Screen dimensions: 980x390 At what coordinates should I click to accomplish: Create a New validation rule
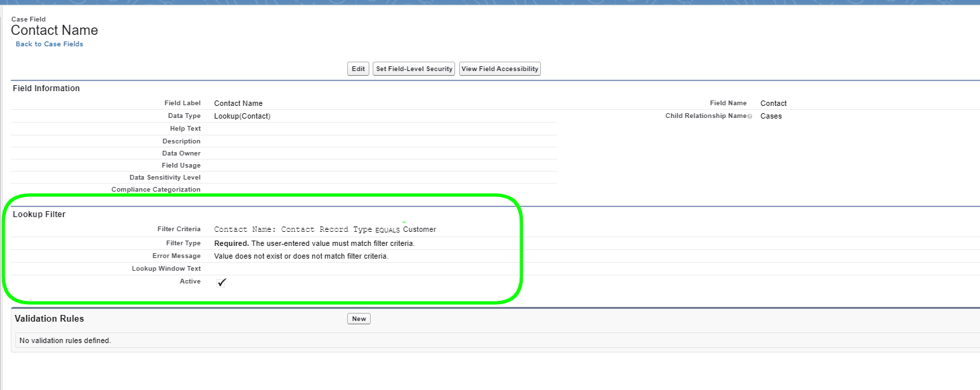pos(359,319)
